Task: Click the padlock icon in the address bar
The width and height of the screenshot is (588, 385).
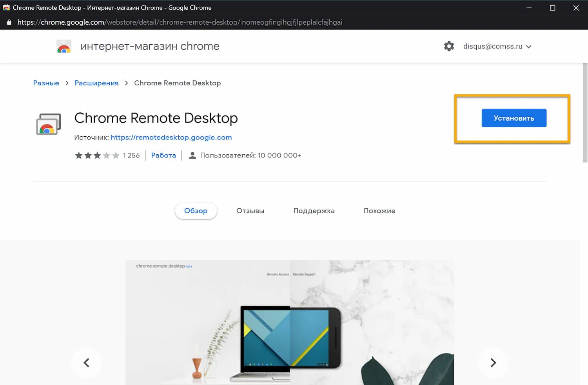Action: pyautogui.click(x=9, y=22)
